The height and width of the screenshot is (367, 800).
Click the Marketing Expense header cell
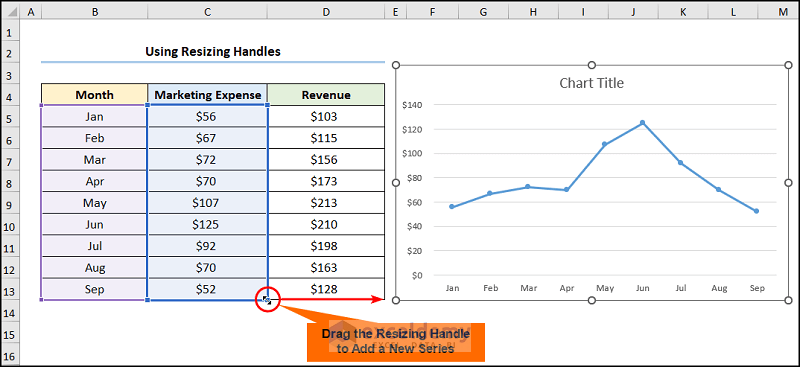tap(208, 95)
